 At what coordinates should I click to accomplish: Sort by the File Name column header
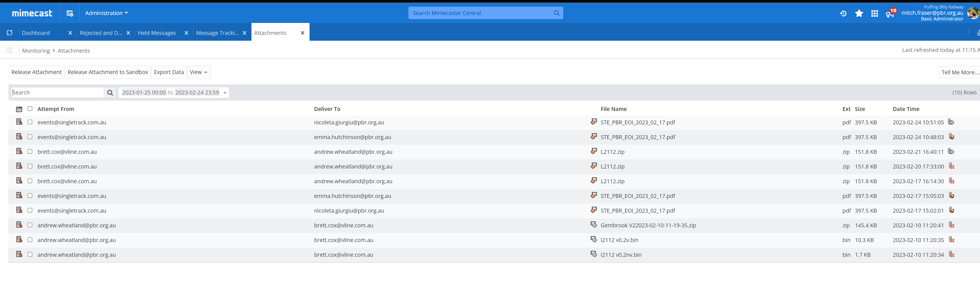[x=613, y=109]
